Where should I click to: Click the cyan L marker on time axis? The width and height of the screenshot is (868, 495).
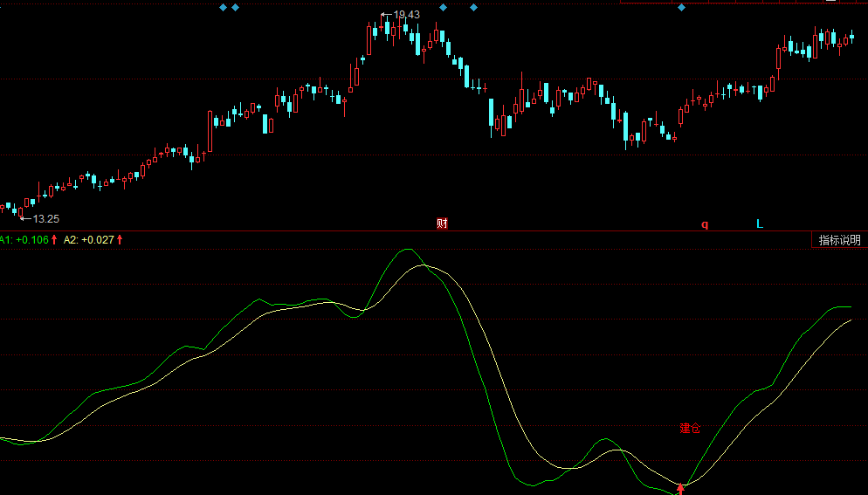(759, 223)
